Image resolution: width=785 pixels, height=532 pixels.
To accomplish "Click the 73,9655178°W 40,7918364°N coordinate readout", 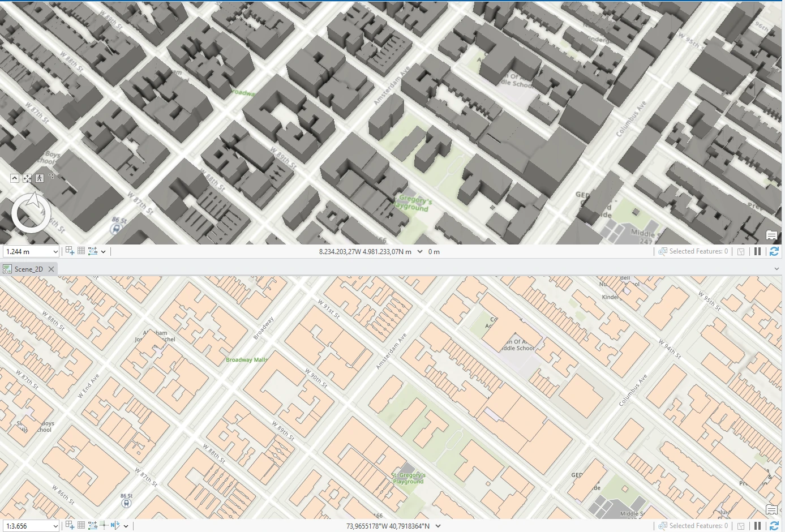I will coord(388,526).
